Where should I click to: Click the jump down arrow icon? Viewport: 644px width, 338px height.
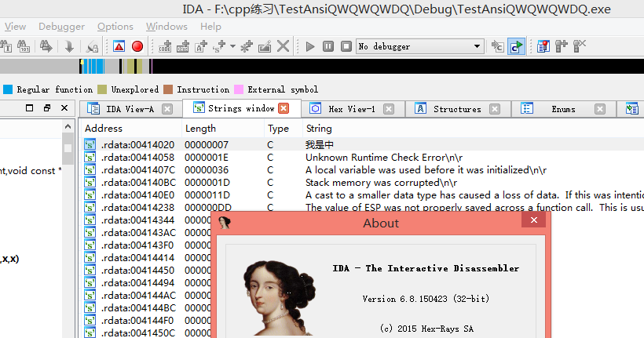coord(69,46)
